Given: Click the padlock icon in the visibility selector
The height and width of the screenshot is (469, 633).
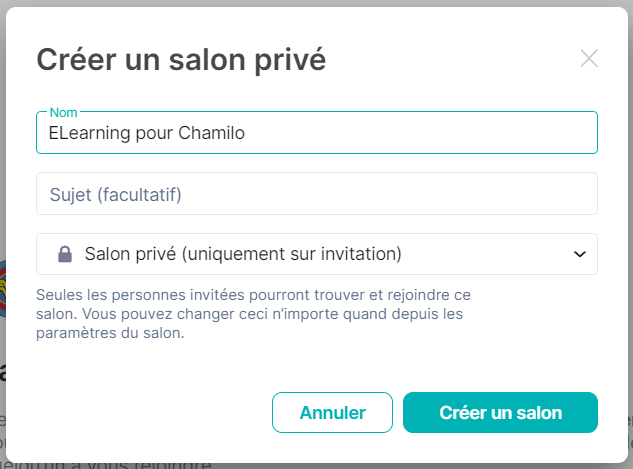Looking at the screenshot, I should (65, 254).
